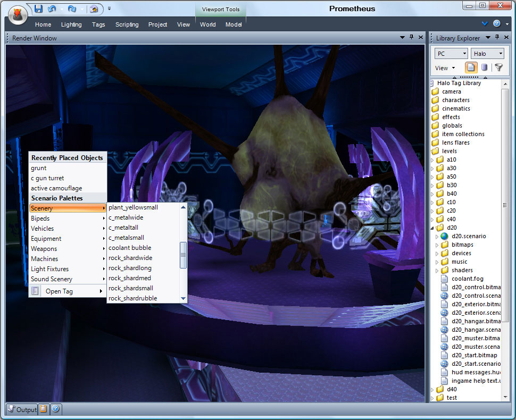Open the Model viewport tools tab

(x=234, y=24)
